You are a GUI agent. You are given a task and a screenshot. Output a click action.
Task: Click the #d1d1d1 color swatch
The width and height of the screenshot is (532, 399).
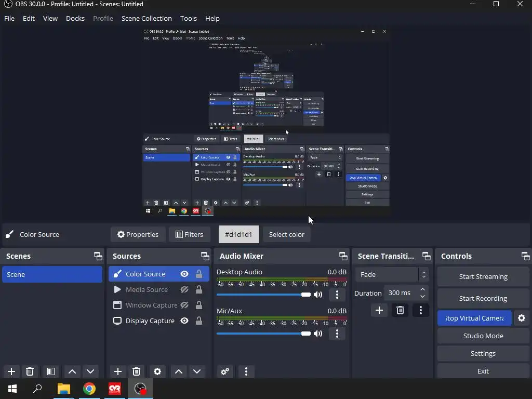coord(238,234)
